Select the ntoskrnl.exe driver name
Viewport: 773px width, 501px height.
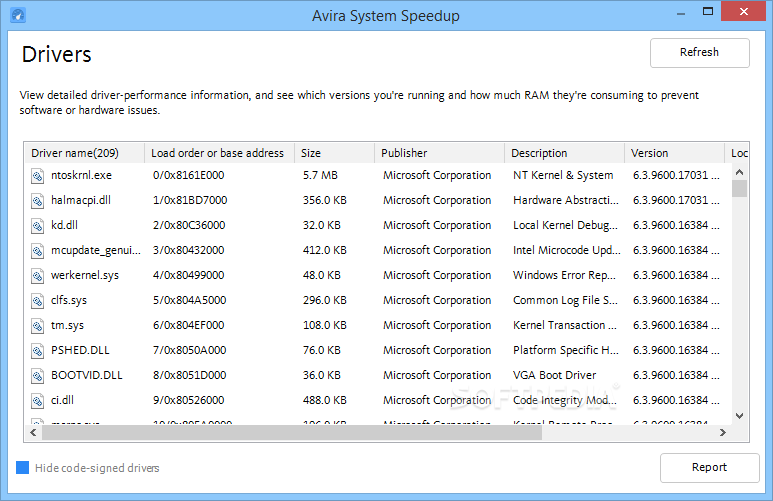point(81,175)
